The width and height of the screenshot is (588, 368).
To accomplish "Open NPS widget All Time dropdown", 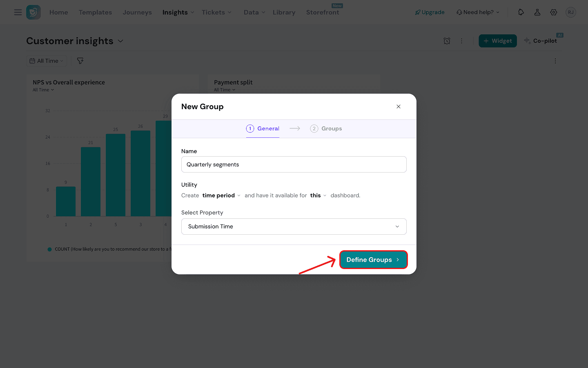I will coord(43,90).
